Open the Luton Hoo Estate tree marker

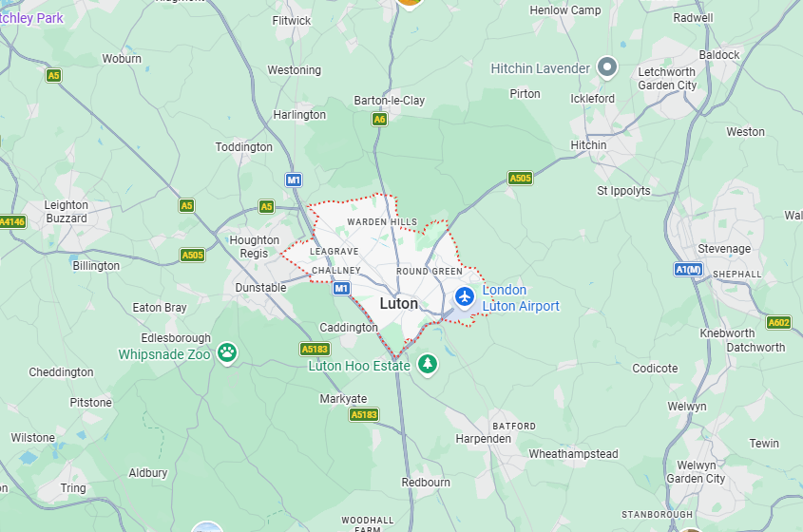click(428, 365)
